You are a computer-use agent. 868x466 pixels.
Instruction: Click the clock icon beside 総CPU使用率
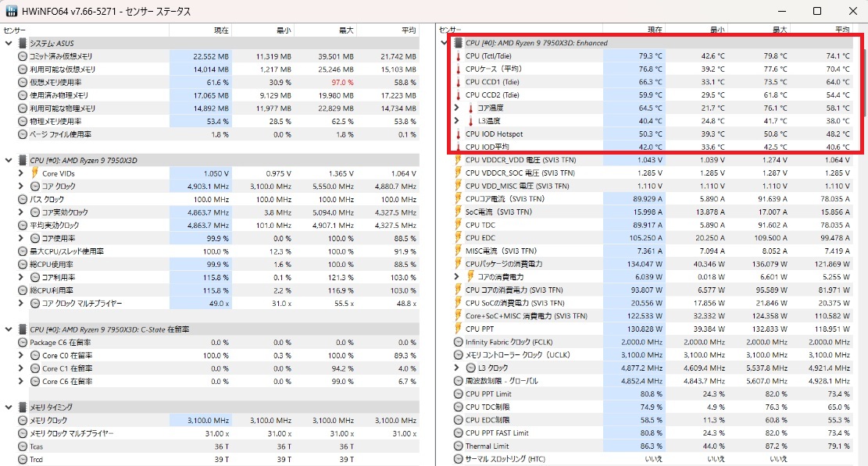pos(22,265)
